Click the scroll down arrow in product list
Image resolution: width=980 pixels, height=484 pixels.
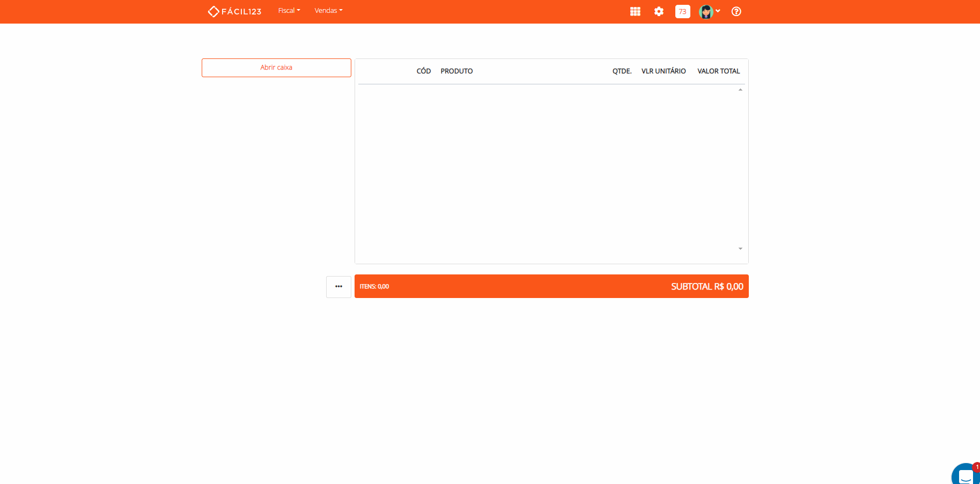(x=740, y=249)
